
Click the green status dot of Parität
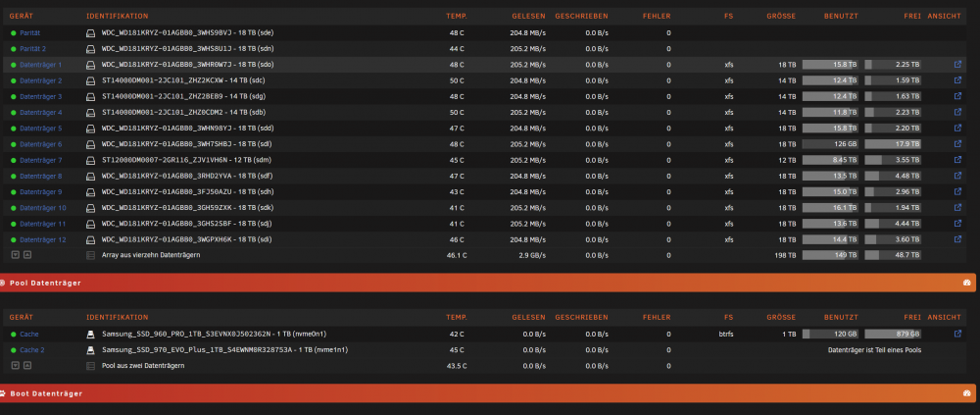tap(13, 33)
